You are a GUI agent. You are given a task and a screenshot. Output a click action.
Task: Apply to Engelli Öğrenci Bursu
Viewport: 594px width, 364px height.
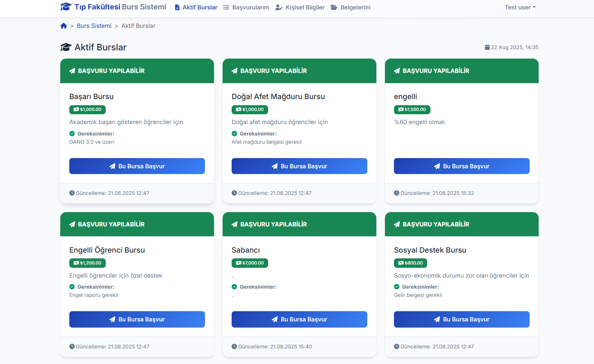pyautogui.click(x=137, y=319)
